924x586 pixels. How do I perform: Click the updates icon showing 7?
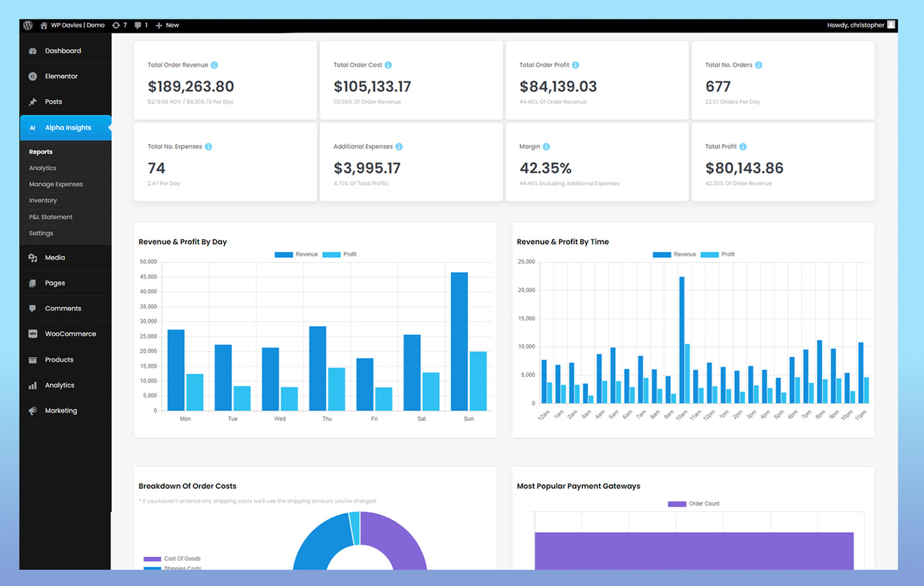pyautogui.click(x=120, y=26)
